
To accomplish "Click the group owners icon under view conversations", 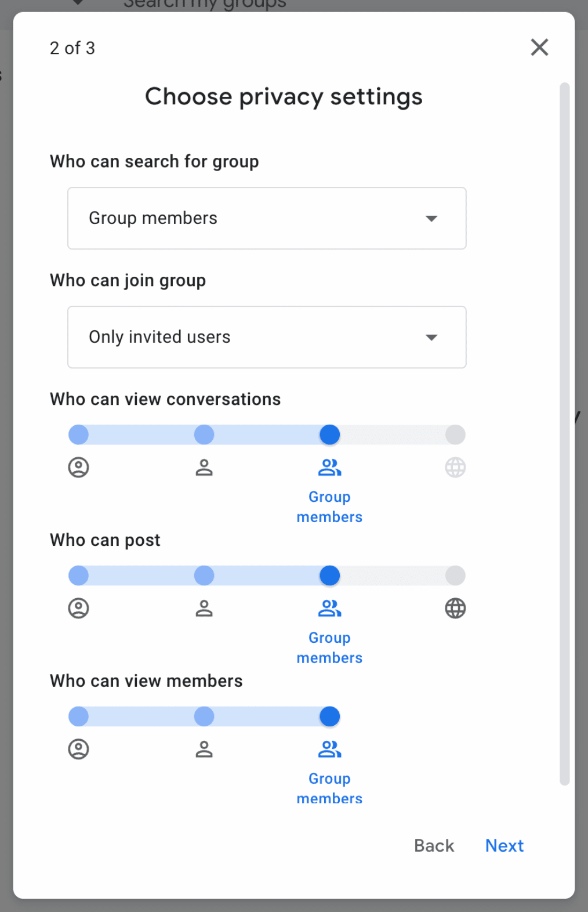I will tap(78, 467).
